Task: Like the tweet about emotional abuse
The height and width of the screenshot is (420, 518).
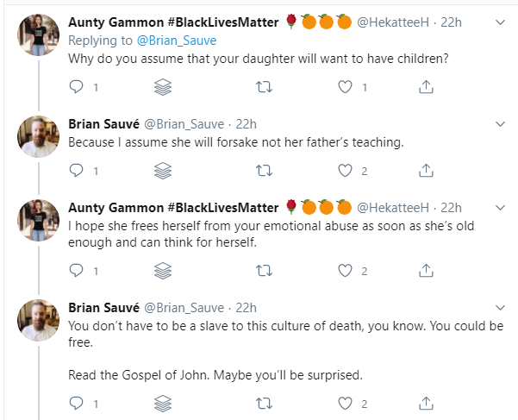Action: [346, 271]
